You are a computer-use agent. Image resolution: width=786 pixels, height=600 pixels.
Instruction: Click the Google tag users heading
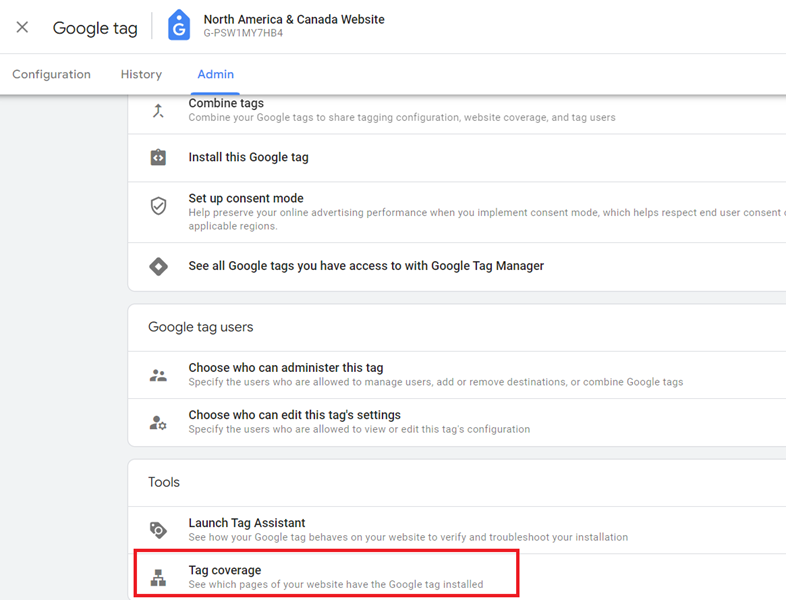(x=201, y=327)
